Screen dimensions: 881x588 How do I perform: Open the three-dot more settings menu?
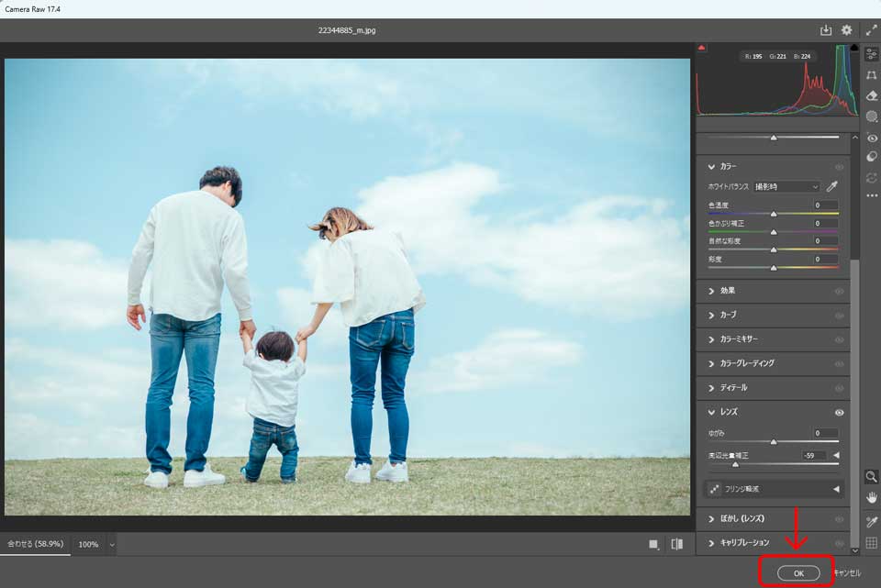[872, 195]
